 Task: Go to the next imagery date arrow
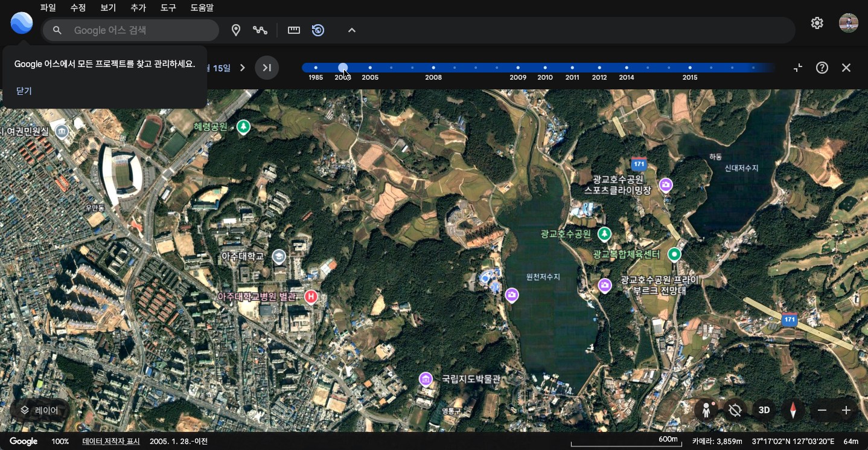243,68
